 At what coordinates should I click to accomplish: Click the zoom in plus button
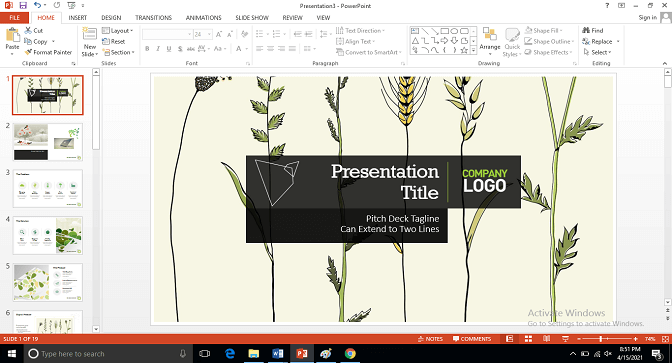(635, 339)
